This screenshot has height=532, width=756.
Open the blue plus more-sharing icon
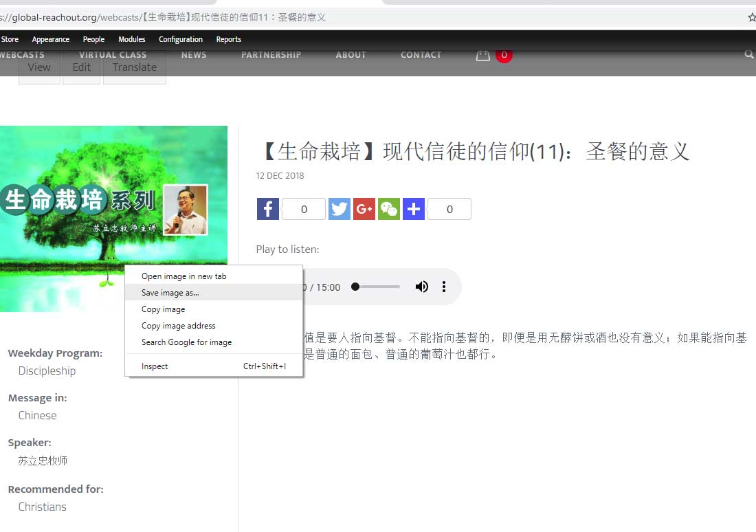click(414, 209)
